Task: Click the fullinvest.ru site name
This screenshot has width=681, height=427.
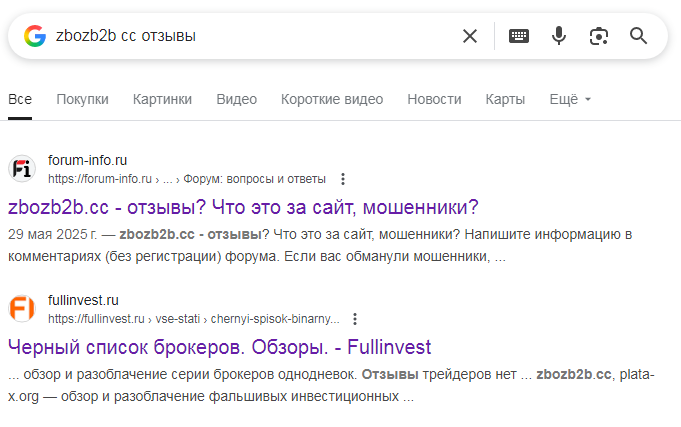Action: [x=83, y=300]
